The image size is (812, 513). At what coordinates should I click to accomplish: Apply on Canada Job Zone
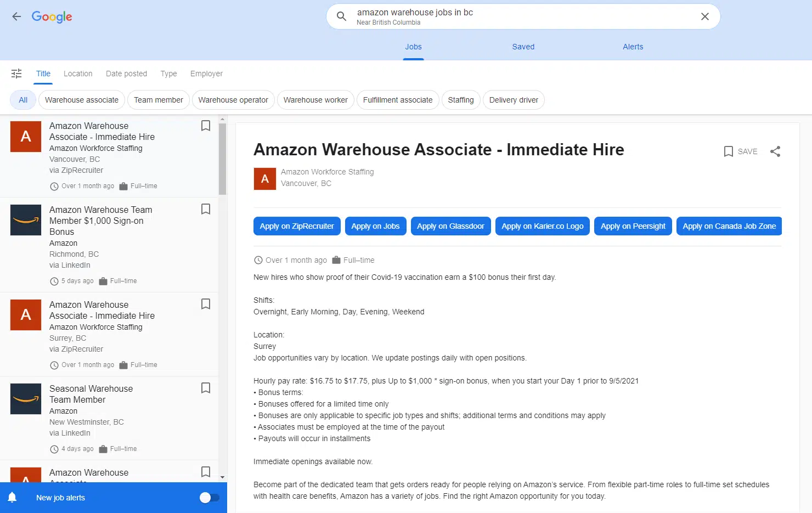tap(729, 226)
